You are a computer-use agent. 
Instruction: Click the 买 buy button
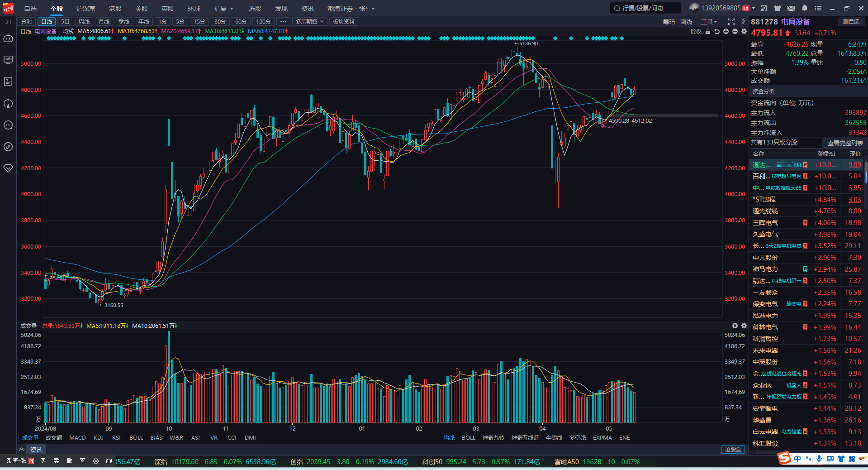pos(43,461)
